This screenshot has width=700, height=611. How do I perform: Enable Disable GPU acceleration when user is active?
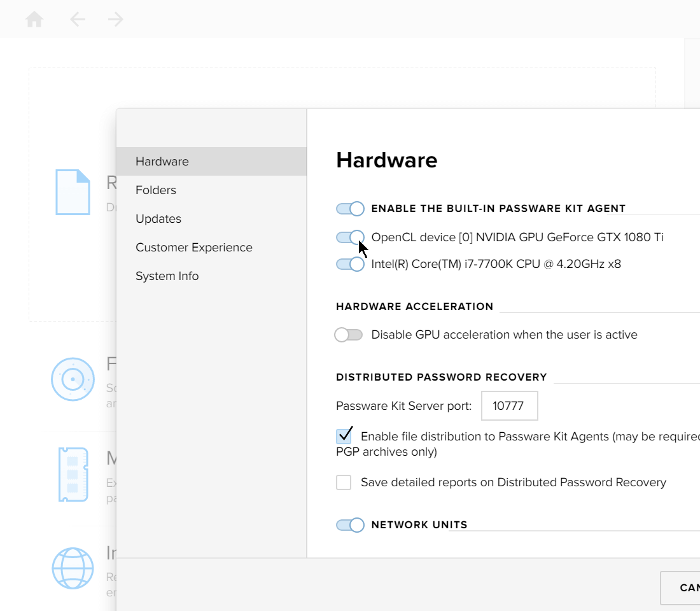(x=349, y=335)
